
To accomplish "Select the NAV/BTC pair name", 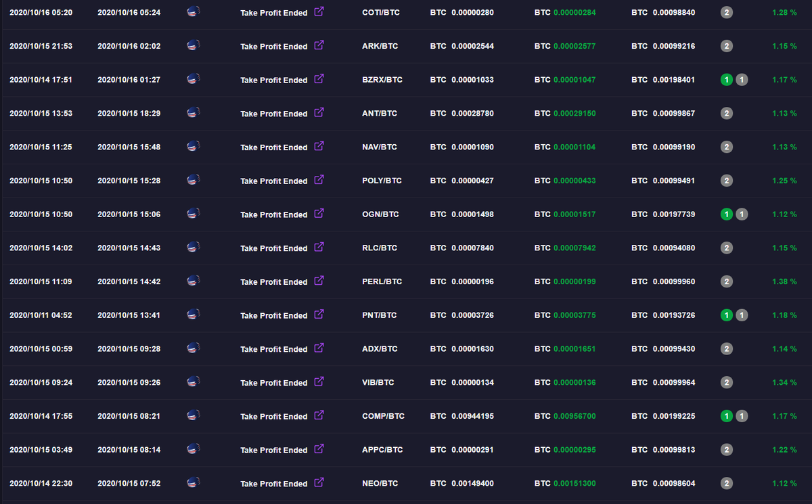I will [x=380, y=147].
